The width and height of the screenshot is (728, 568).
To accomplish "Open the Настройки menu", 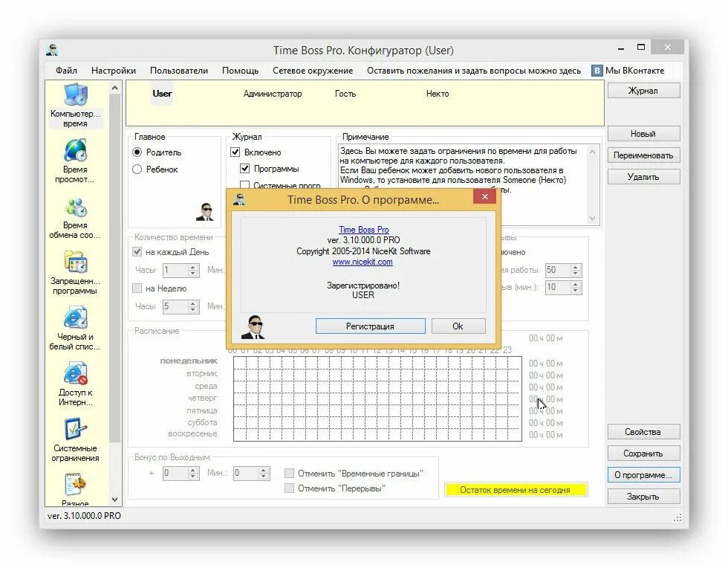I will pyautogui.click(x=114, y=71).
